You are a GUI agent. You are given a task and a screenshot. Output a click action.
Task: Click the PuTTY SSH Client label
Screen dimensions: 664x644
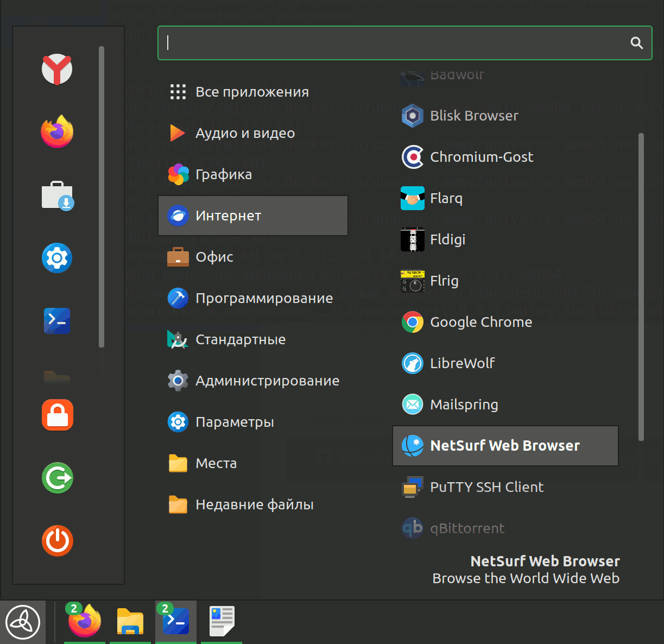click(x=487, y=487)
